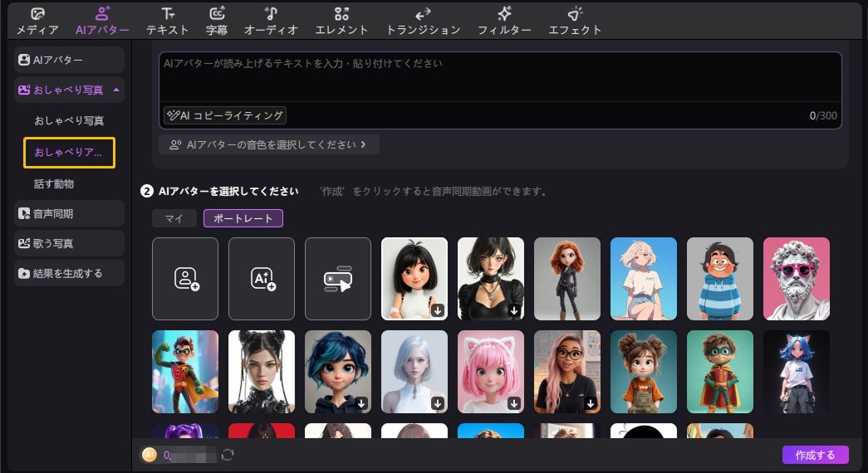Viewport: 868px width, 473px height.
Task: Select the blue-haired cartoon girl avatar
Action: tap(338, 372)
